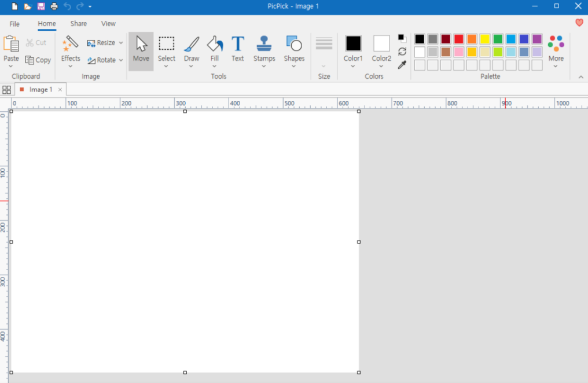Click the canvas bottom-right corner handle

coord(359,373)
